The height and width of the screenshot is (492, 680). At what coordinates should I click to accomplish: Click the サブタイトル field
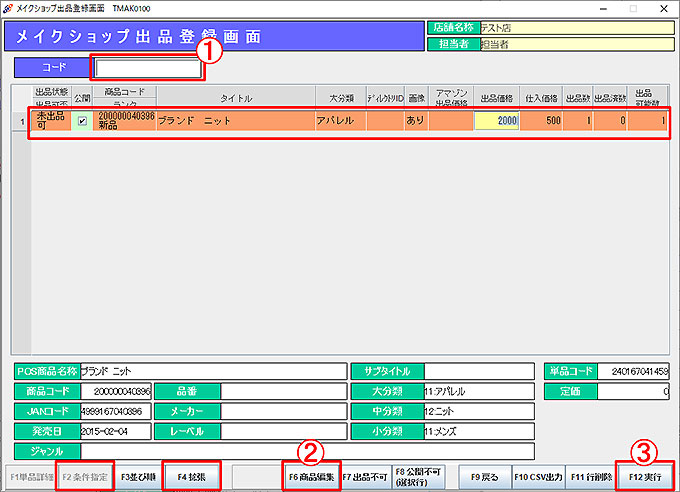pos(479,371)
